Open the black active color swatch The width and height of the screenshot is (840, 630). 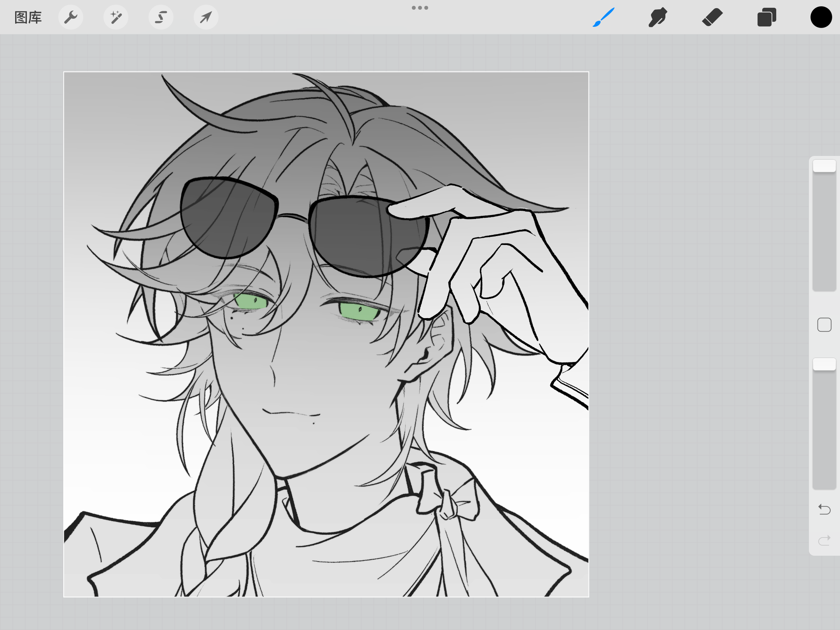821,17
